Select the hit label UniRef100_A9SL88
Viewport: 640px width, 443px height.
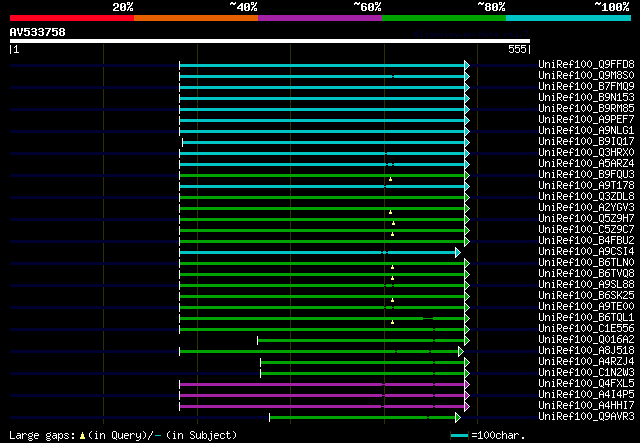pos(586,285)
